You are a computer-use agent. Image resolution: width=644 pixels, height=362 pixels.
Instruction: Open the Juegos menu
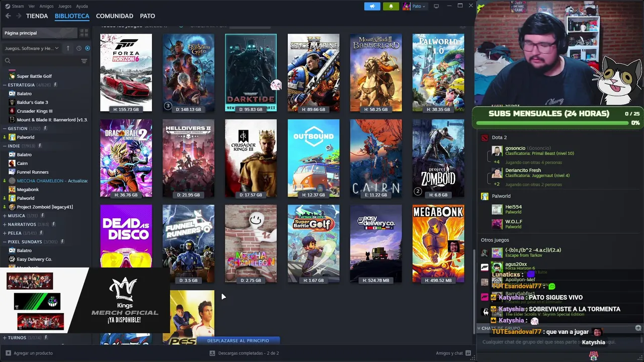click(x=65, y=6)
